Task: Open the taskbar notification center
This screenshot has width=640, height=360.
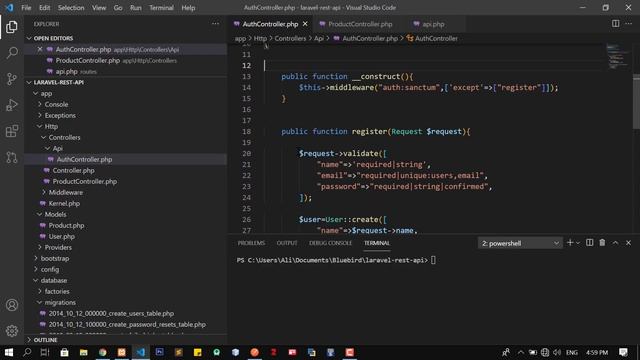Action: pyautogui.click(x=623, y=352)
